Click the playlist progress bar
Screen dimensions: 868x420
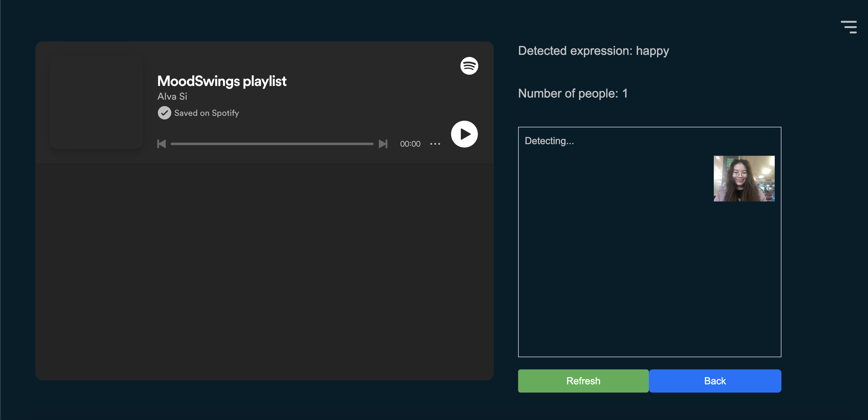(272, 144)
